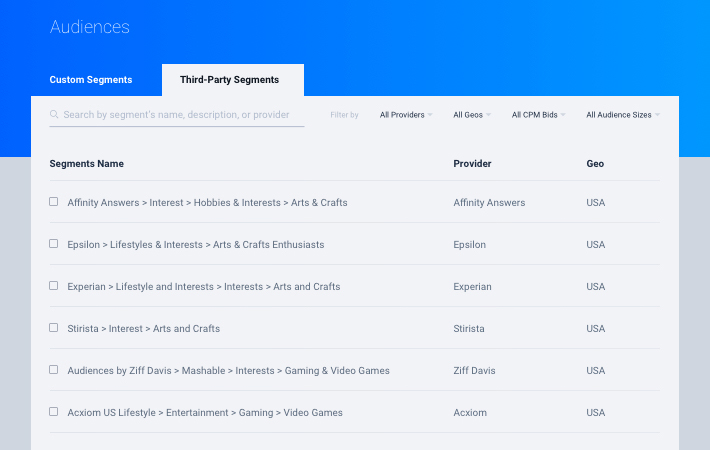Click segment name 'Affinity Answers > Interest > Hobbies & Interests > Arts & Crafts'
The height and width of the screenshot is (450, 710).
(x=207, y=202)
